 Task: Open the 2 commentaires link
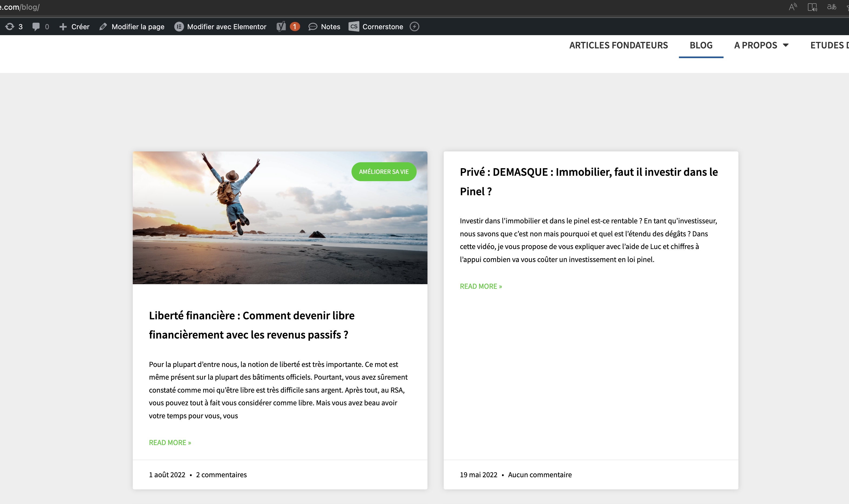pos(221,475)
